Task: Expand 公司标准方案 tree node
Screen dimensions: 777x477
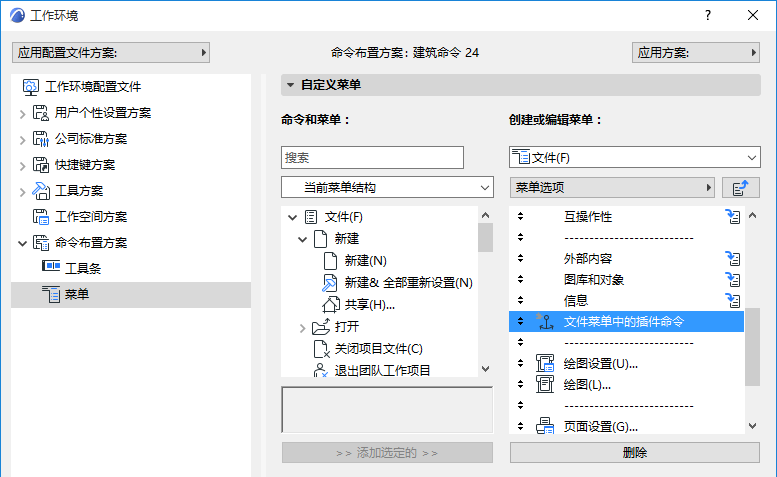Action: coord(22,140)
